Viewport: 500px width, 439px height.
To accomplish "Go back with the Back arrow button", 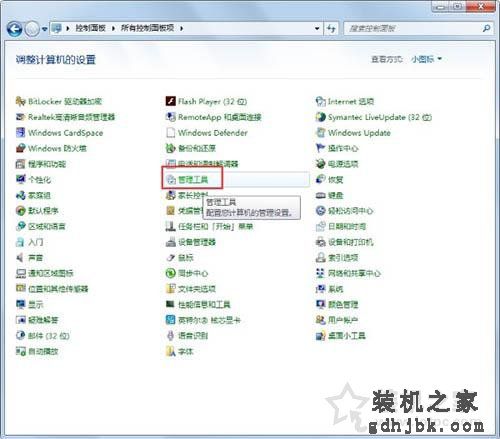I will (x=15, y=29).
